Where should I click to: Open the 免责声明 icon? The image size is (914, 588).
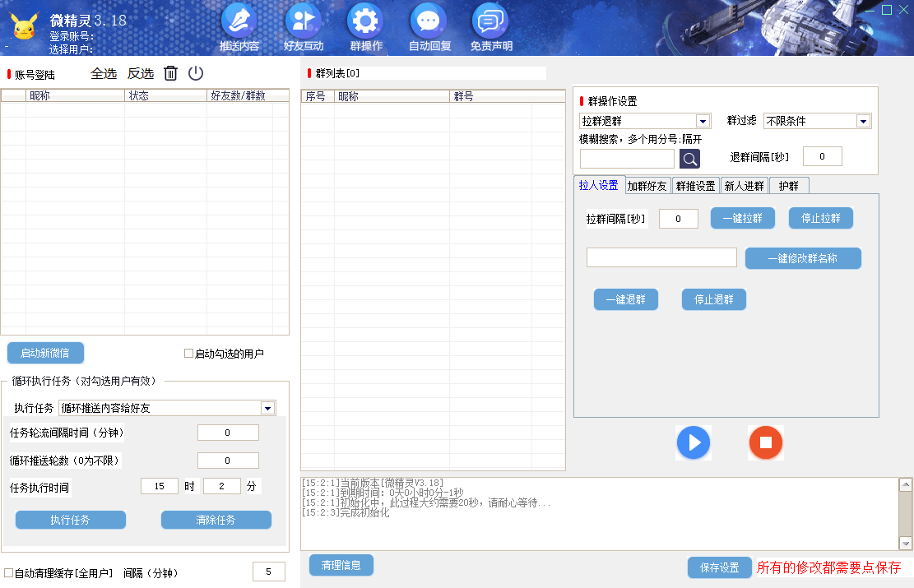[x=491, y=27]
